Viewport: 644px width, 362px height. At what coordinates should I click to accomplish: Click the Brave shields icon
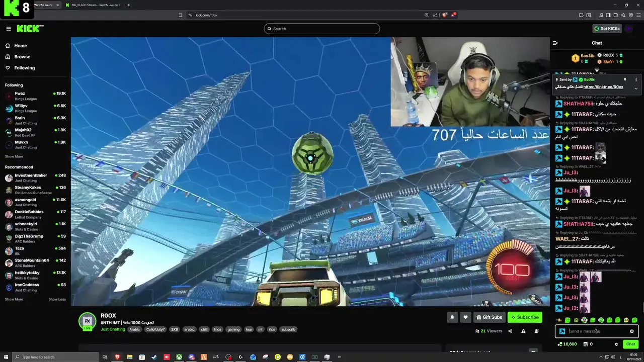point(444,15)
